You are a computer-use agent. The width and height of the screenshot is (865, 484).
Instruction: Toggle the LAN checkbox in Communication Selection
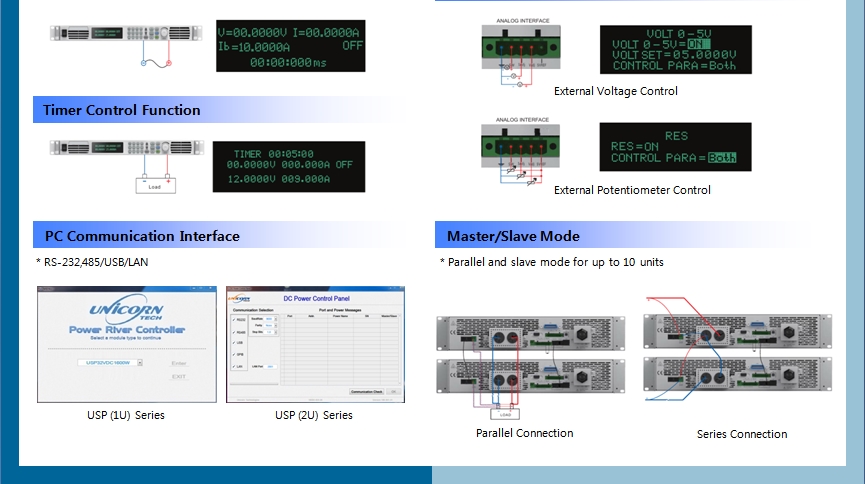234,366
